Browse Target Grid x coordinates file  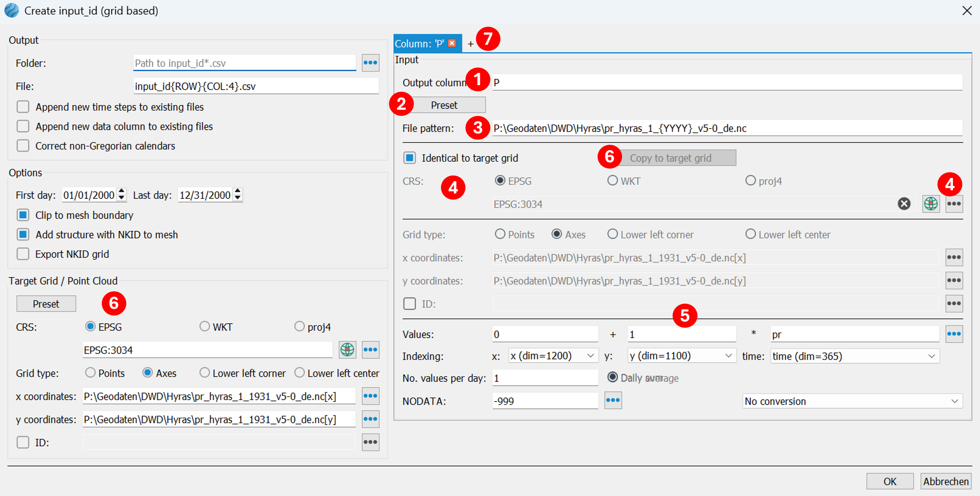[x=370, y=396]
